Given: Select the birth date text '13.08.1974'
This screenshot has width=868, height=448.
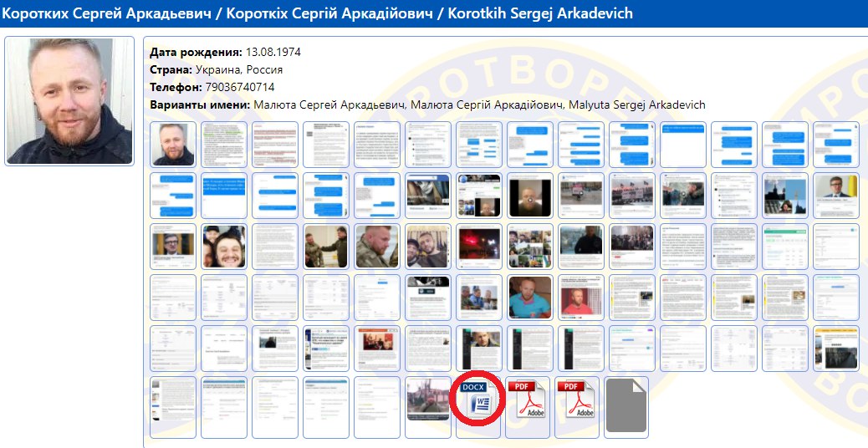Looking at the screenshot, I should [x=273, y=53].
